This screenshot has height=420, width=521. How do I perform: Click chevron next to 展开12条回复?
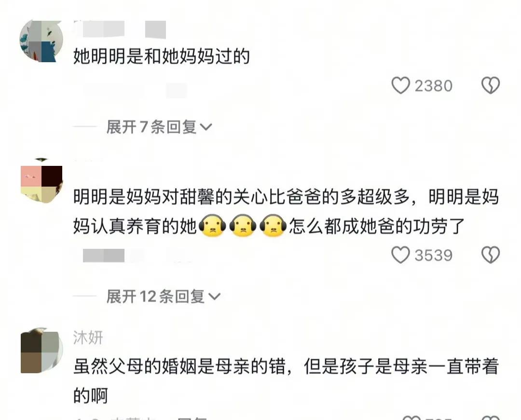(214, 297)
